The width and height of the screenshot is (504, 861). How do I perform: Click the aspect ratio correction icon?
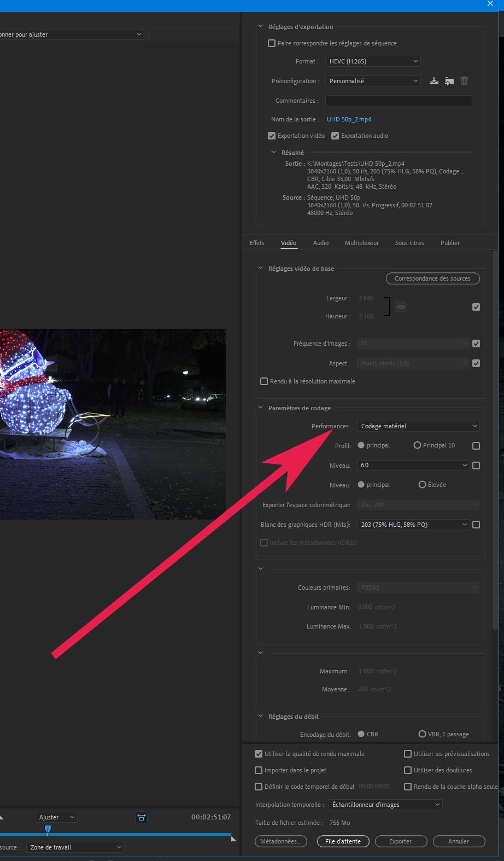(x=142, y=817)
